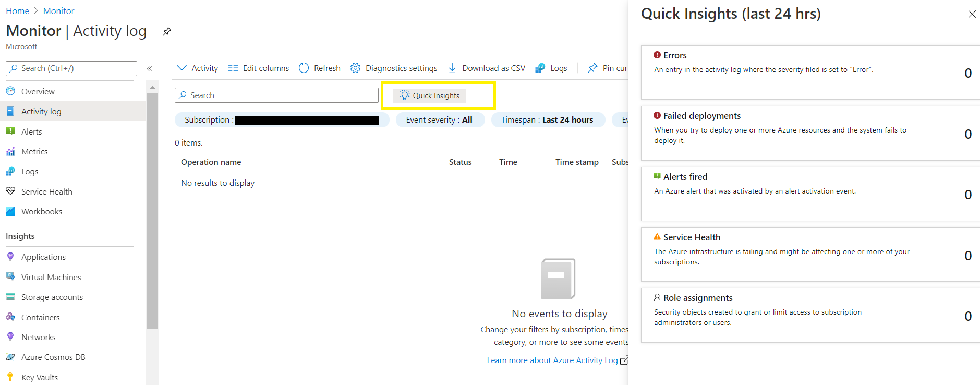The height and width of the screenshot is (385, 980).
Task: Open the Event severity filter
Action: tap(440, 119)
